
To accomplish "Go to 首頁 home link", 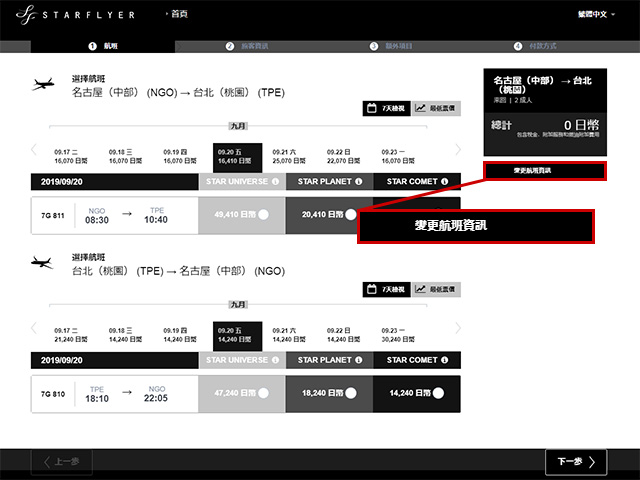I will pos(178,16).
